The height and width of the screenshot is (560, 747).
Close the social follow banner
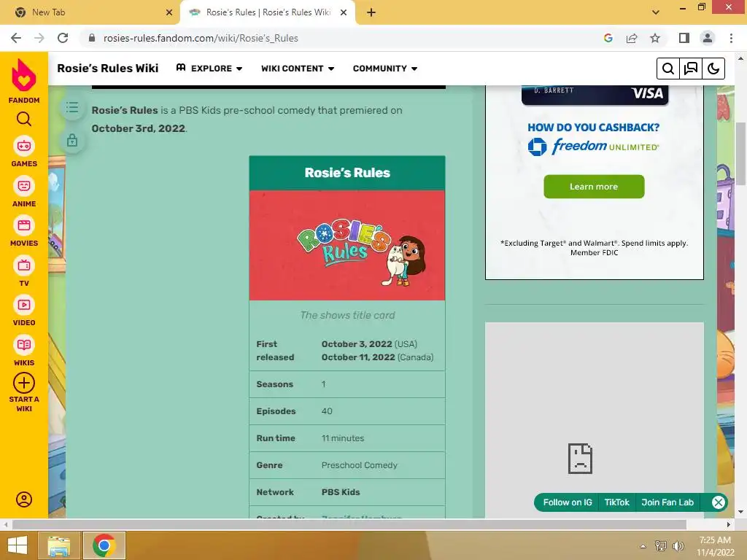tap(719, 502)
